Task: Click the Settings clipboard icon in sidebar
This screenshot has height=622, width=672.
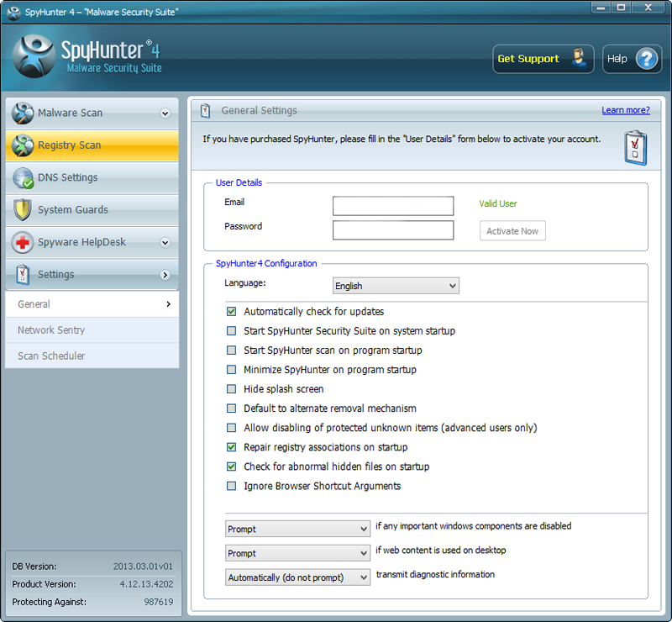Action: (24, 275)
